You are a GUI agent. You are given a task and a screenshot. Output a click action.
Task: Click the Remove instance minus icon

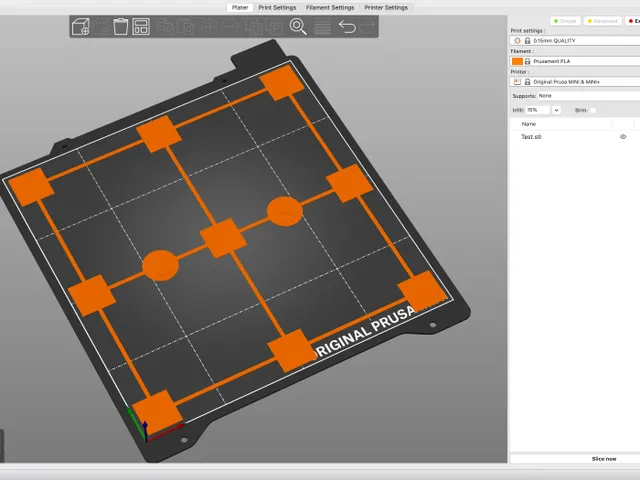click(230, 27)
